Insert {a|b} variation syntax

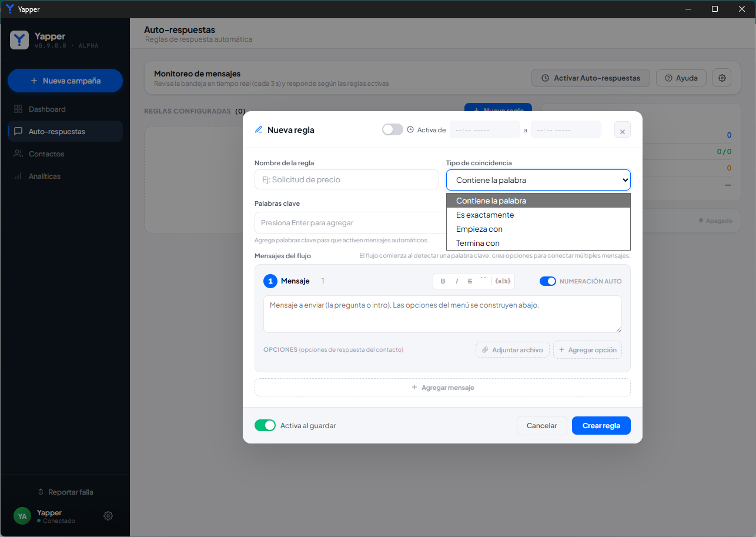503,281
